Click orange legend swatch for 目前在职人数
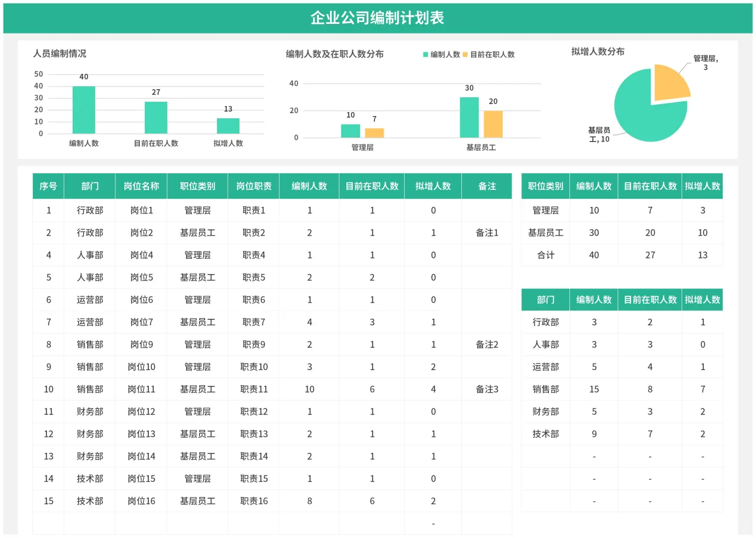756x538 pixels. click(465, 54)
